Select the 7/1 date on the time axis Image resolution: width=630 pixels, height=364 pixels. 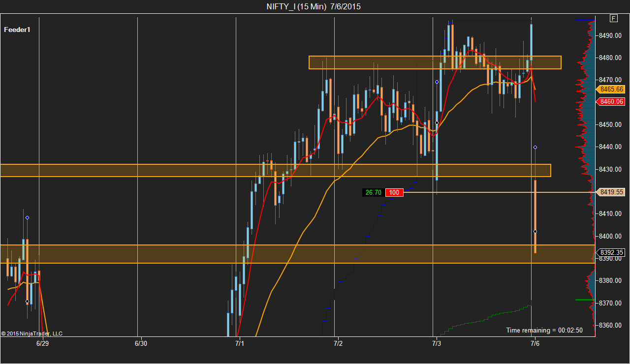(240, 343)
